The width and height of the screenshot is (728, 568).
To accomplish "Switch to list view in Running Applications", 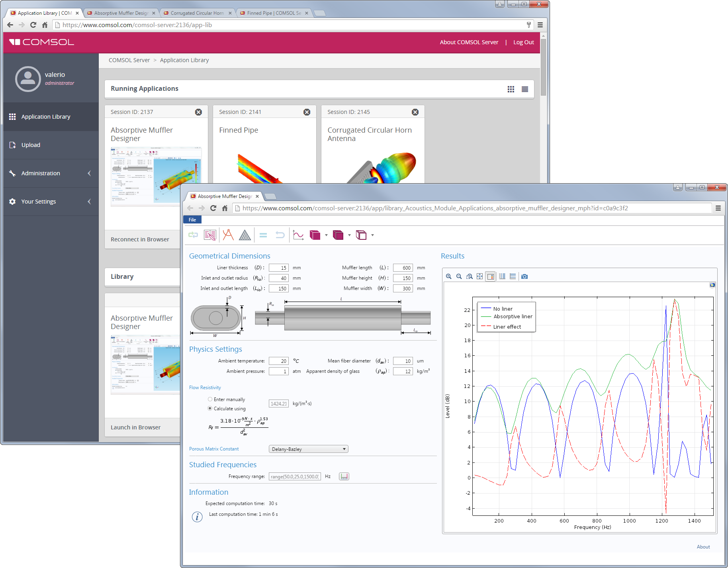I will click(525, 89).
